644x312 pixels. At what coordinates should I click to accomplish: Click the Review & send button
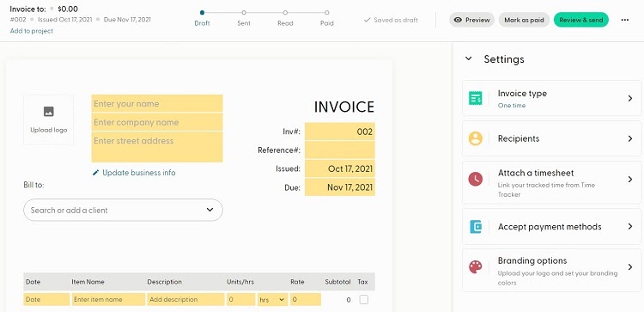(581, 20)
